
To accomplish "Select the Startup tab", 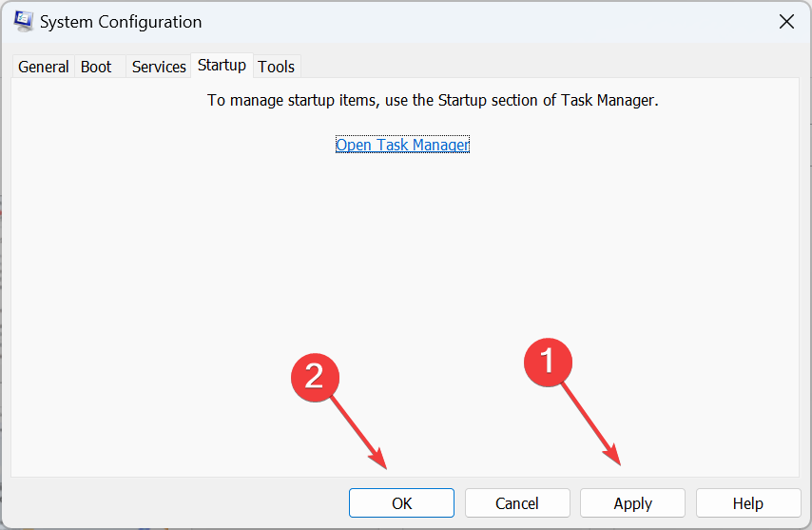I will (x=222, y=66).
